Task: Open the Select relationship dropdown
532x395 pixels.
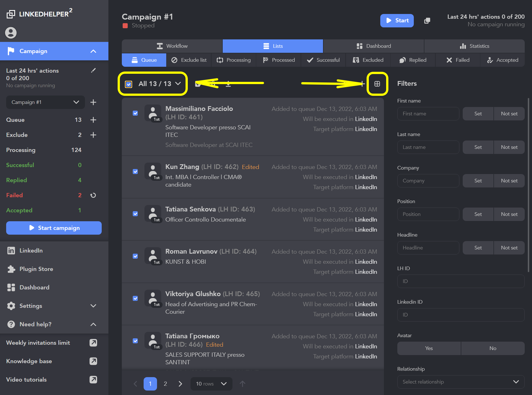Action: coord(461,382)
